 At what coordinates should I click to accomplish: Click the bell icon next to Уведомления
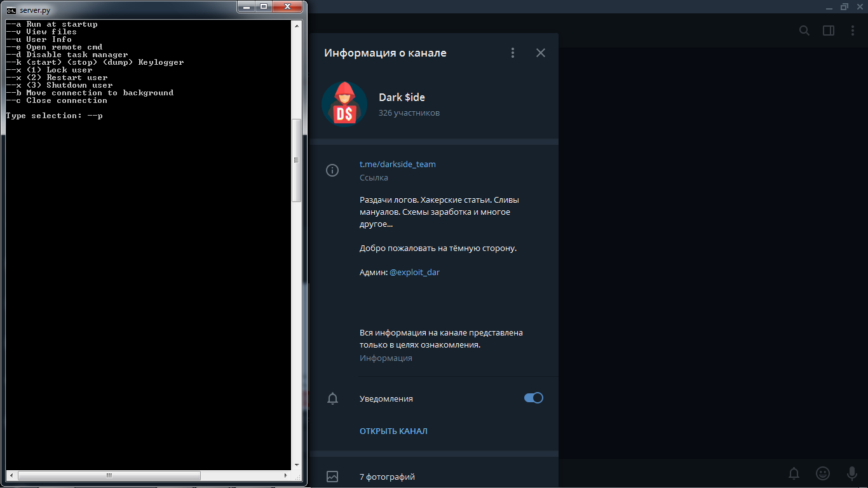click(x=332, y=398)
